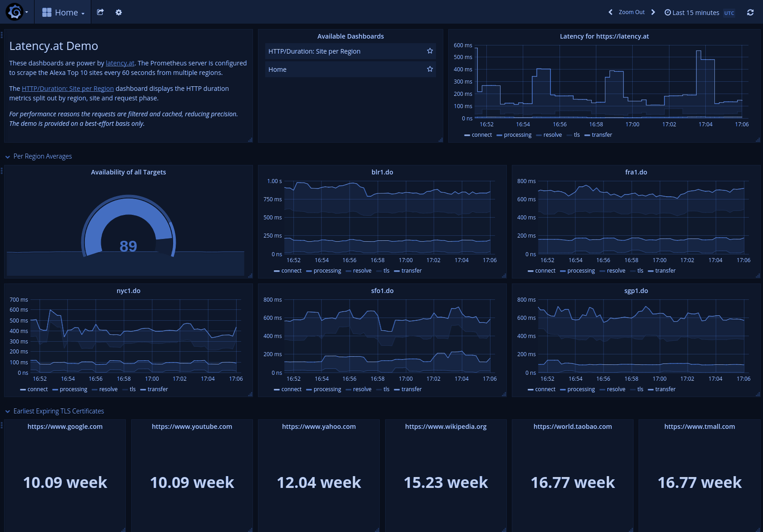Viewport: 763px width, 532px height.
Task: Open https://www.google.com panel title menu
Action: pos(65,427)
